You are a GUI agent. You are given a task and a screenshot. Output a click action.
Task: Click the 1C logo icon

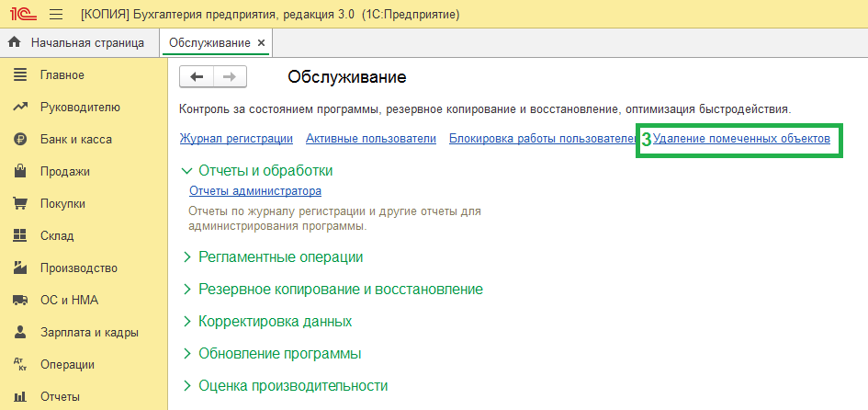click(23, 14)
